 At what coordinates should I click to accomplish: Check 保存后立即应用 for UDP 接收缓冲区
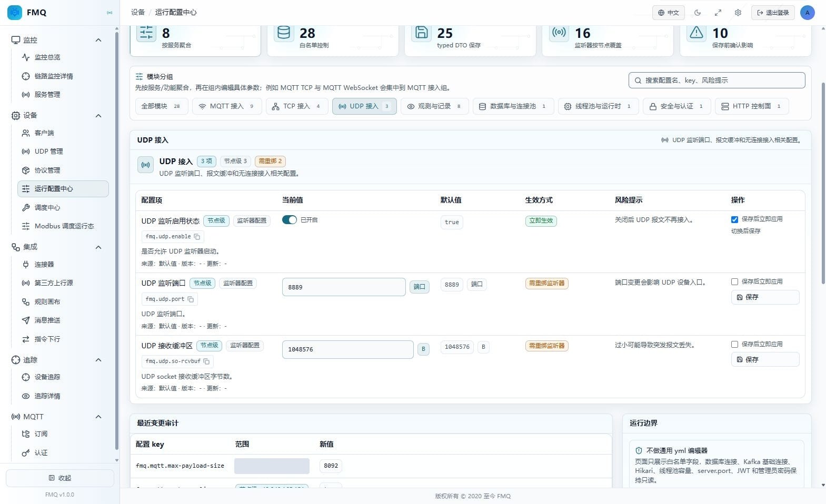[734, 345]
